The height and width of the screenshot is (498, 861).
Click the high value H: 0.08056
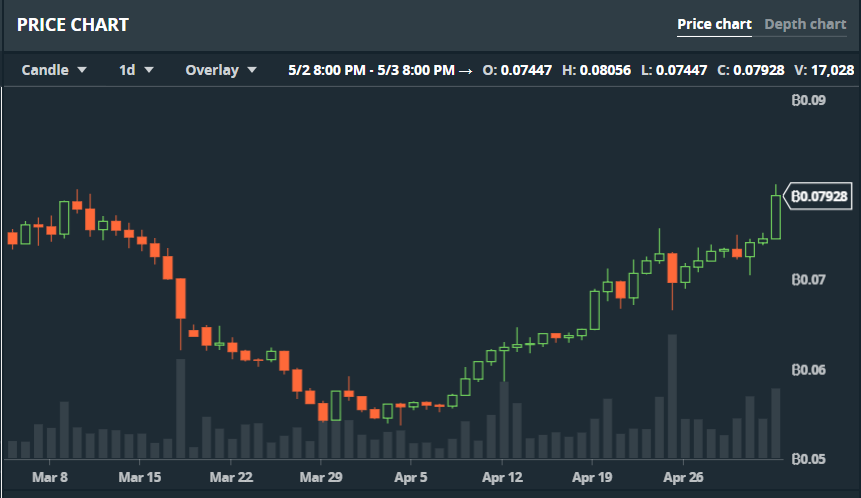point(596,70)
